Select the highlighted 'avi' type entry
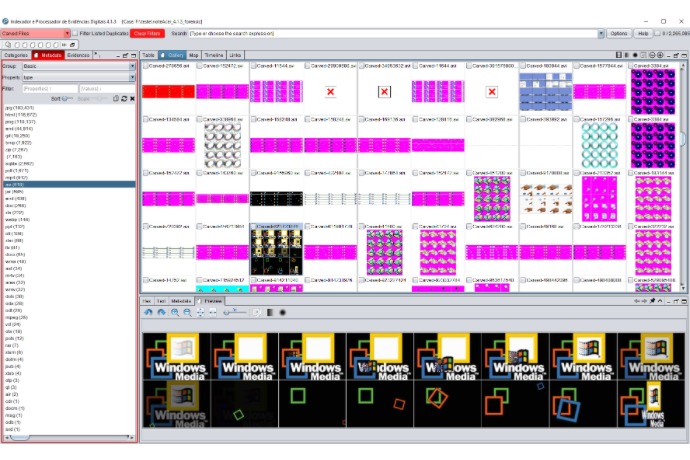This screenshot has width=690, height=460. click(69, 184)
